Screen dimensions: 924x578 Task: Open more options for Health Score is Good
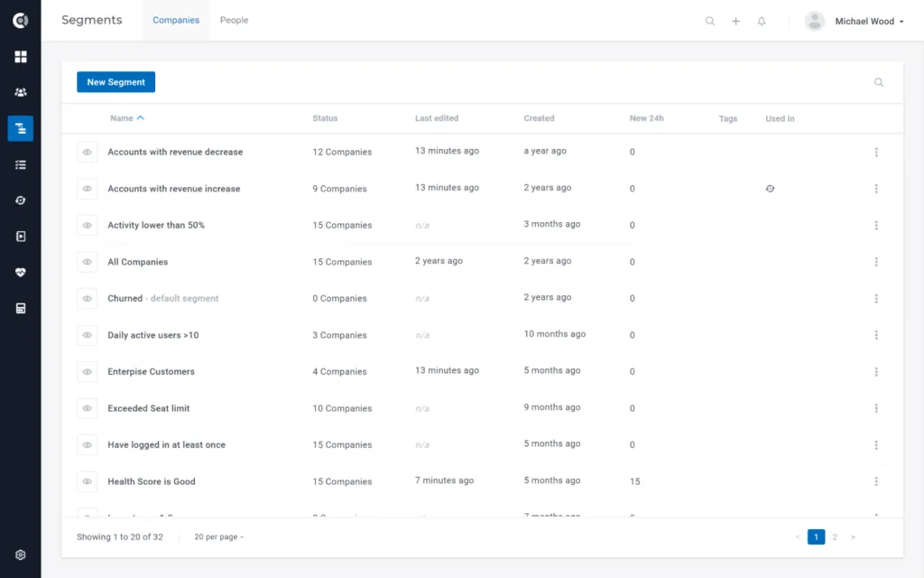pyautogui.click(x=876, y=481)
